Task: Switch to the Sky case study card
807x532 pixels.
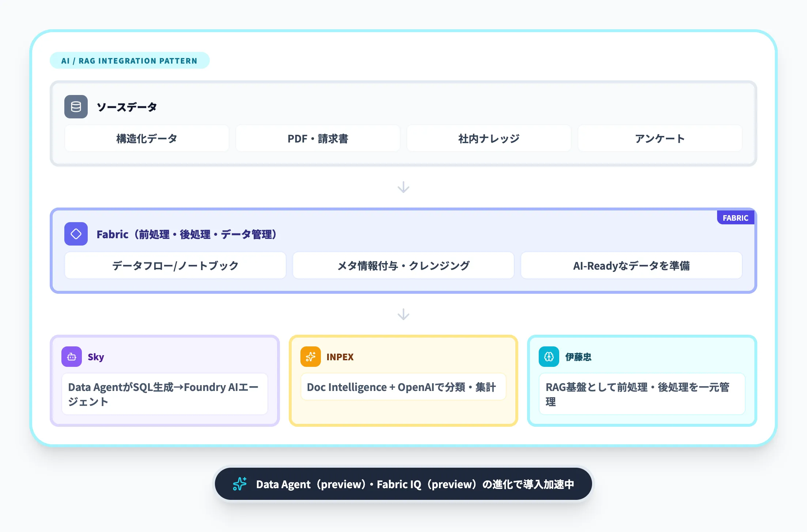Action: click(x=164, y=380)
